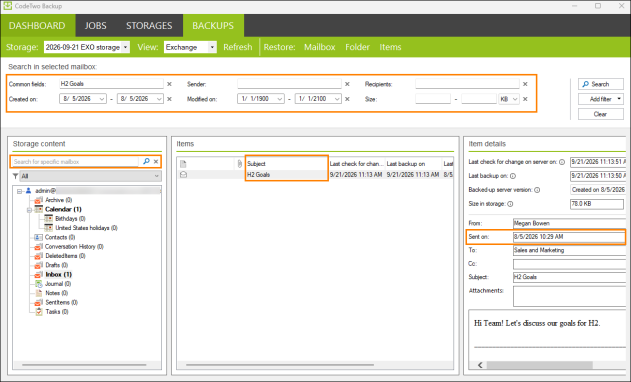The image size is (631, 382).
Task: Select the Inbox (1) folder
Action: tap(58, 274)
